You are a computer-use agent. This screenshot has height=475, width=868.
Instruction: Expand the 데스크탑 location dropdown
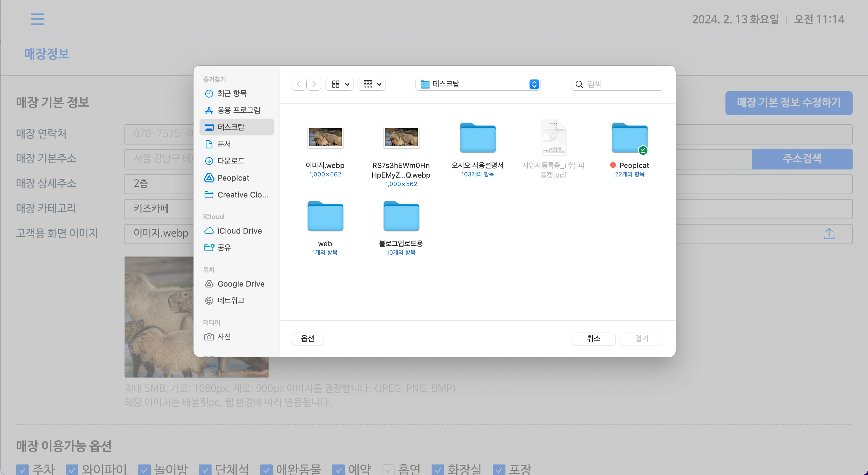coord(477,84)
